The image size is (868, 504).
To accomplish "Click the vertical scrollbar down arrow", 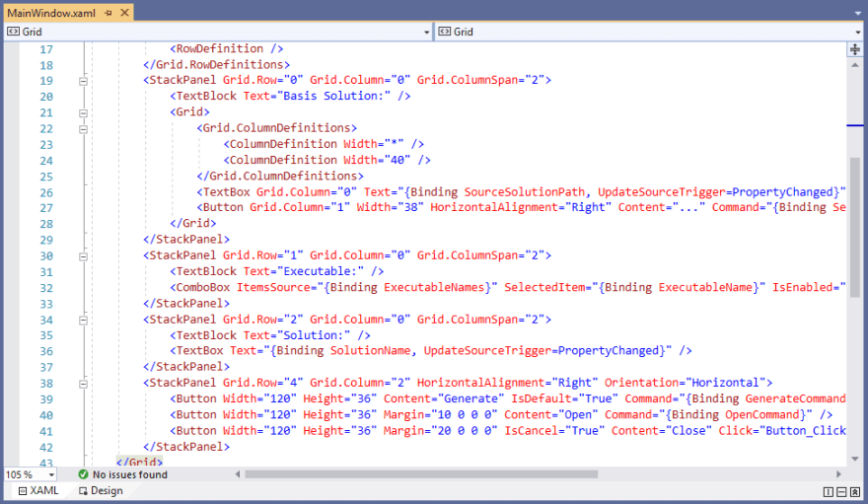I will point(855,459).
